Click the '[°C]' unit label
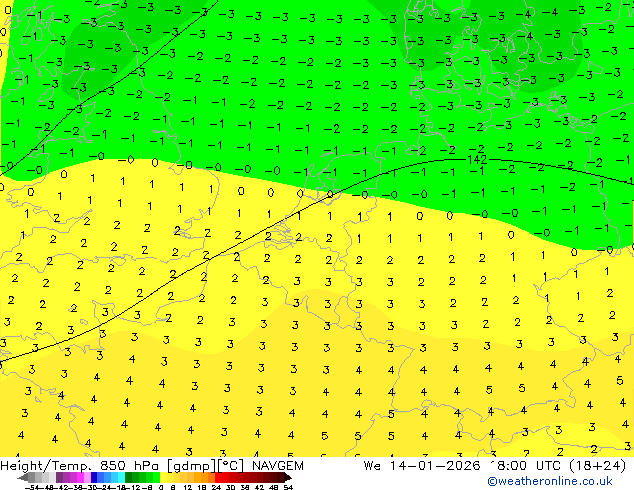634x490 pixels. pos(231,466)
